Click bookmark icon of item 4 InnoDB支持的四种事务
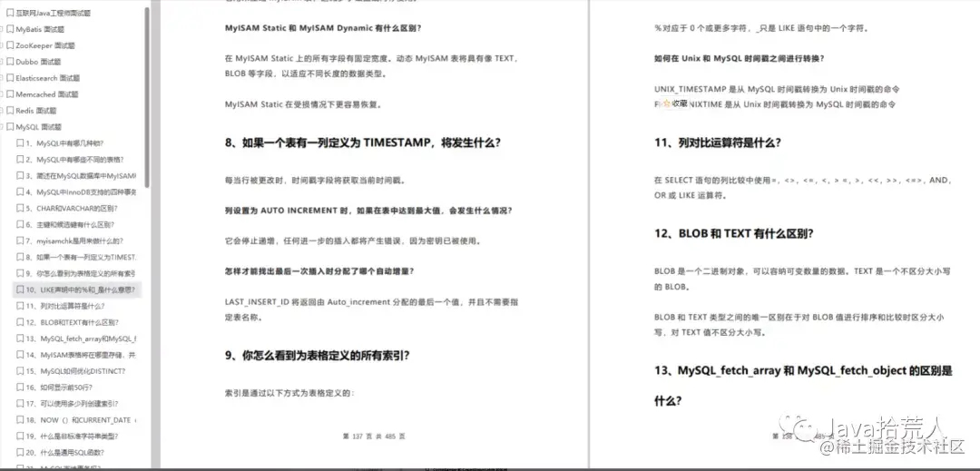Image resolution: width=980 pixels, height=471 pixels. coord(20,191)
